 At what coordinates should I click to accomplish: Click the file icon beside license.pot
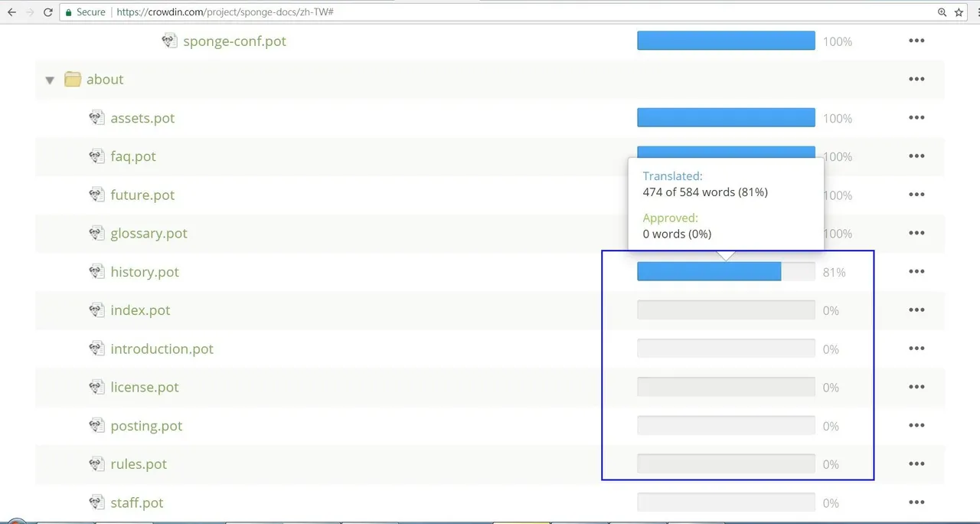click(96, 386)
